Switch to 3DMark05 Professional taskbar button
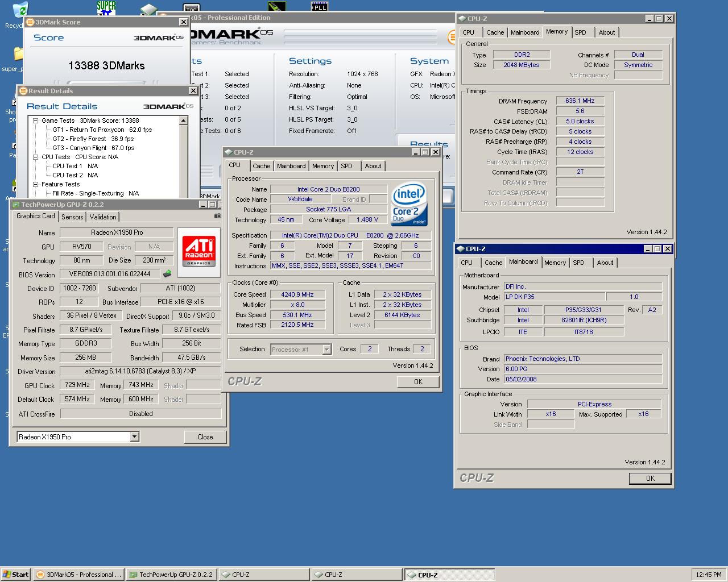The height and width of the screenshot is (582, 728). coord(78,575)
